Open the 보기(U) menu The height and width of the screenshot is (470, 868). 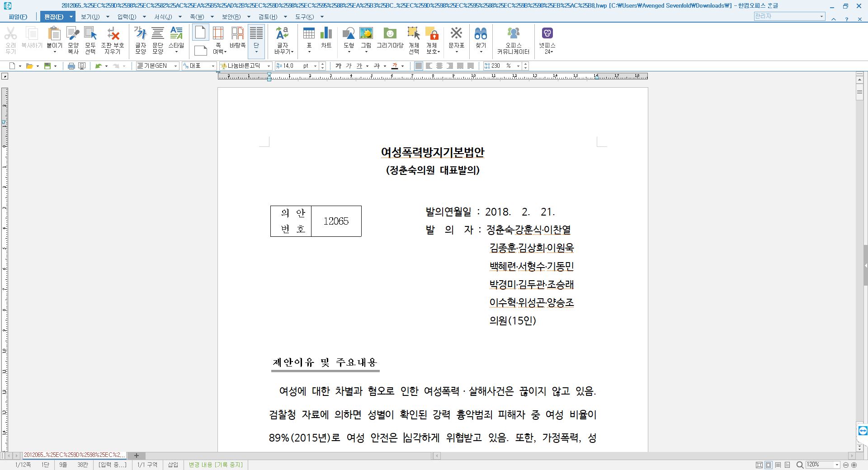90,17
